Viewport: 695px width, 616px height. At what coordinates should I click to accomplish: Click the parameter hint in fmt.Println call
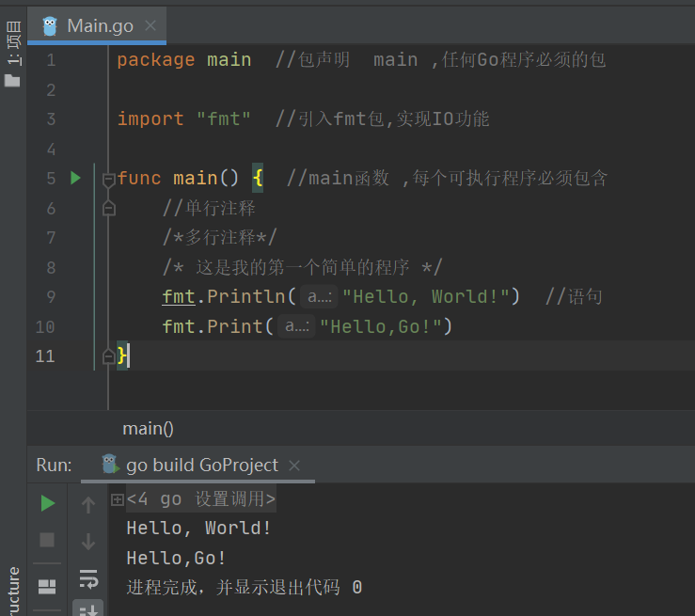[318, 297]
